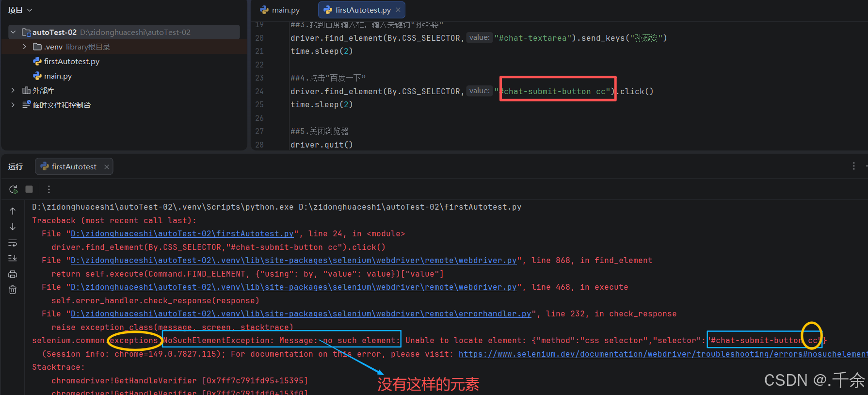Open selenium.dev troubleshooting documentation link
This screenshot has height=395, width=868.
(x=663, y=354)
